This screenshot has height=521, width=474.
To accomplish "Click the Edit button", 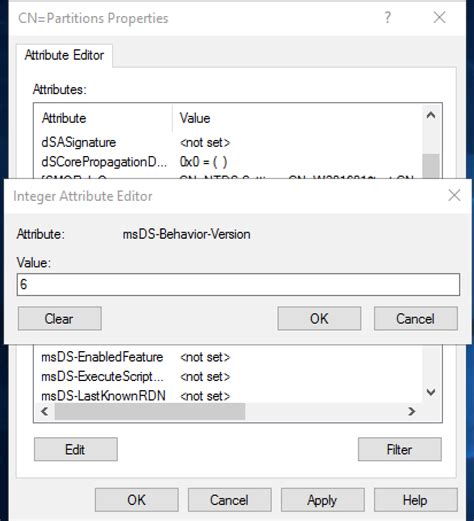I will click(x=76, y=449).
